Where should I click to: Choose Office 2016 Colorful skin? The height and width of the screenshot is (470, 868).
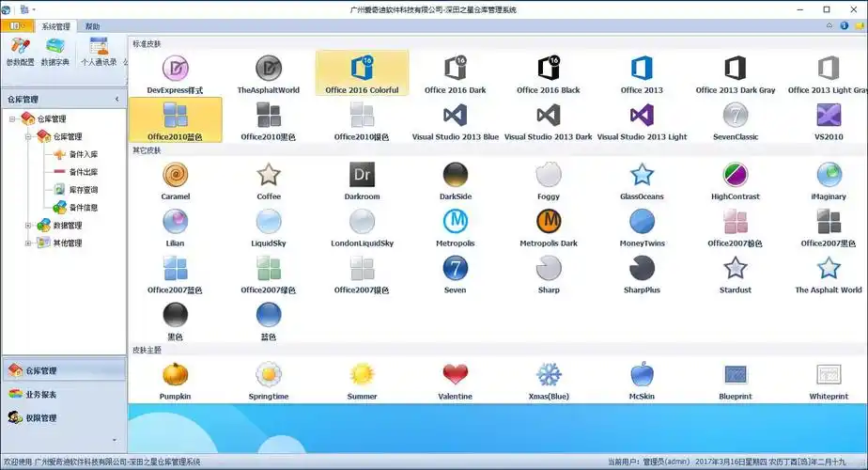pos(362,73)
